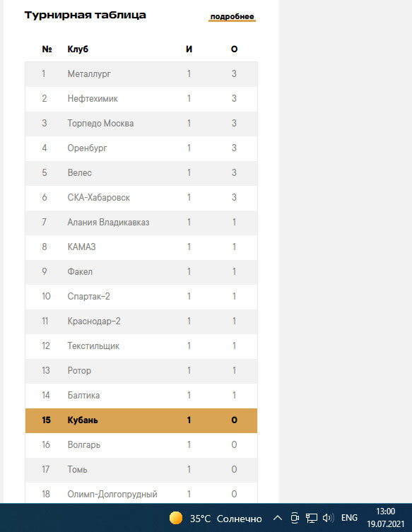Click the Турнирная таблица heading

pyautogui.click(x=86, y=16)
